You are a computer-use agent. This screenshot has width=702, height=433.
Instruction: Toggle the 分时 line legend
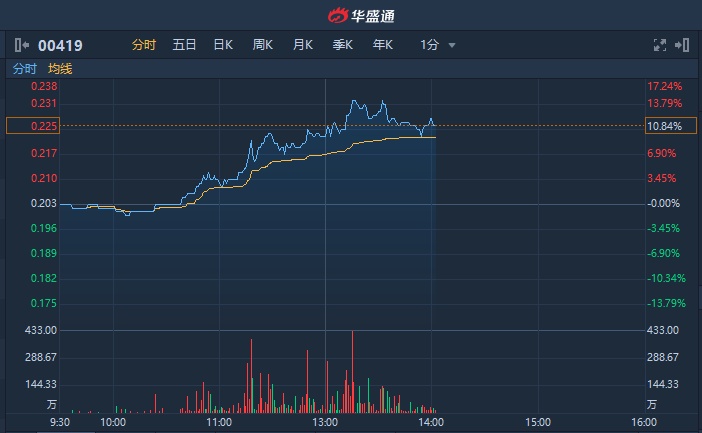point(24,69)
